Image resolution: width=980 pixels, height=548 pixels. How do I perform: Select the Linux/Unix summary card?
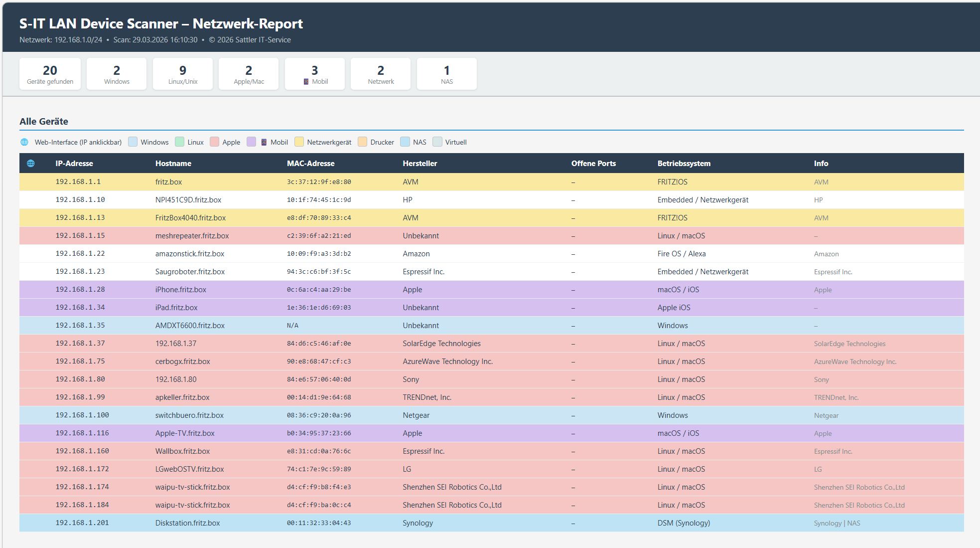pos(183,74)
